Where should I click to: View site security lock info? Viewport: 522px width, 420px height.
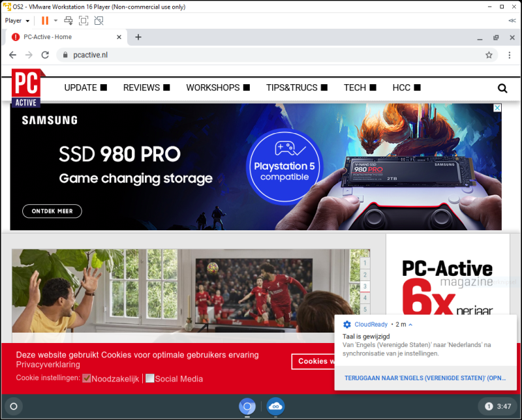[x=66, y=55]
